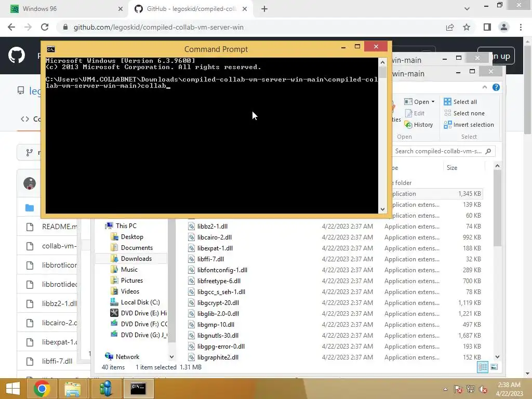532x399 pixels.
Task: Open Chrome profile avatar icon
Action: click(x=504, y=27)
